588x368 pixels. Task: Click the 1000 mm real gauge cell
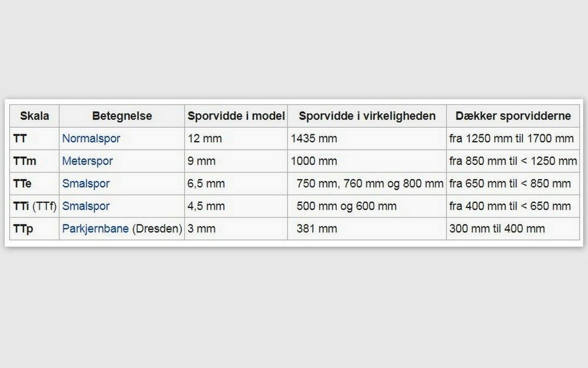pyautogui.click(x=314, y=161)
